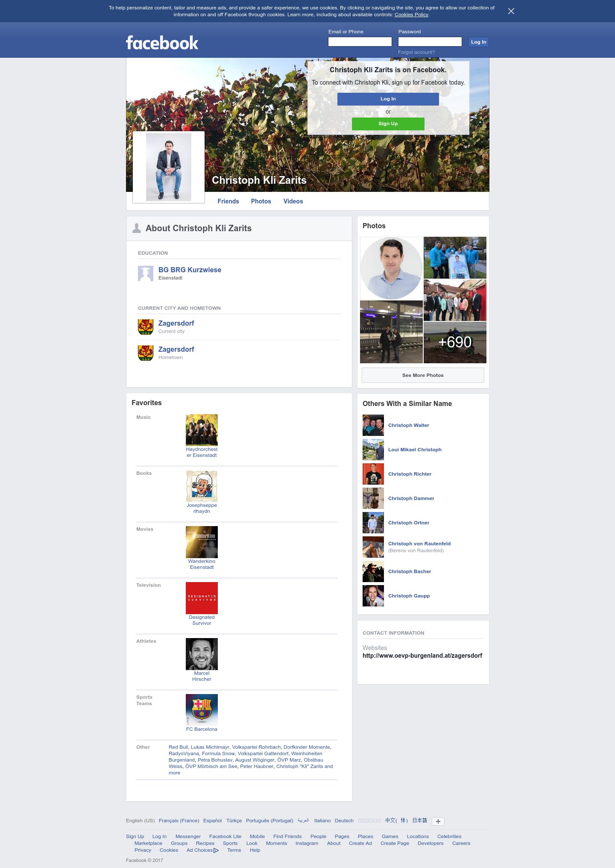The width and height of the screenshot is (615, 868).
Task: Click the green Sign Up button
Action: coord(388,124)
